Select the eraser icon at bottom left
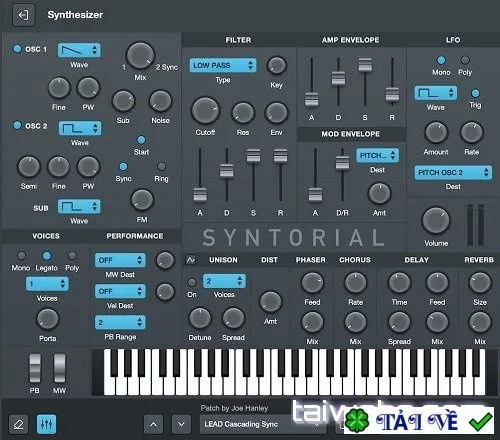 (x=18, y=424)
